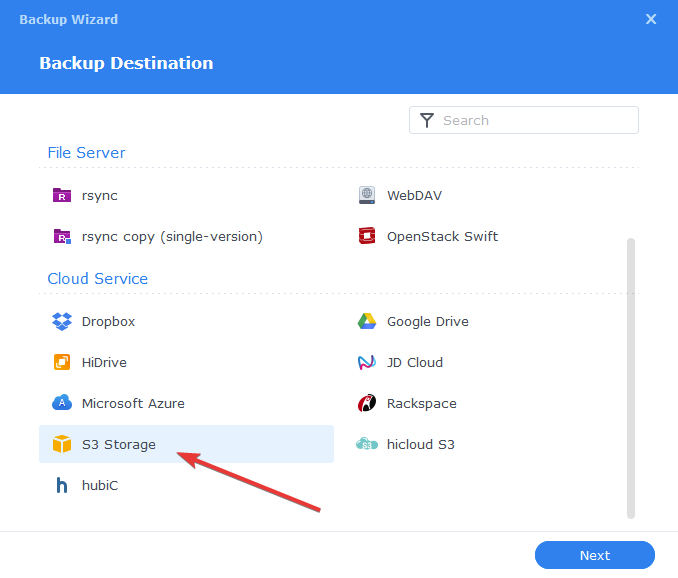Click the WebDAV server icon

[367, 195]
